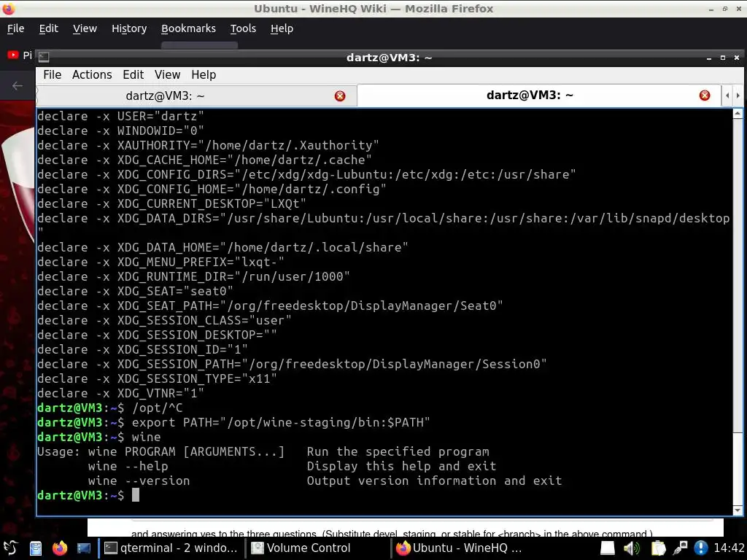
Task: Click blue notification tray icon
Action: point(701,548)
